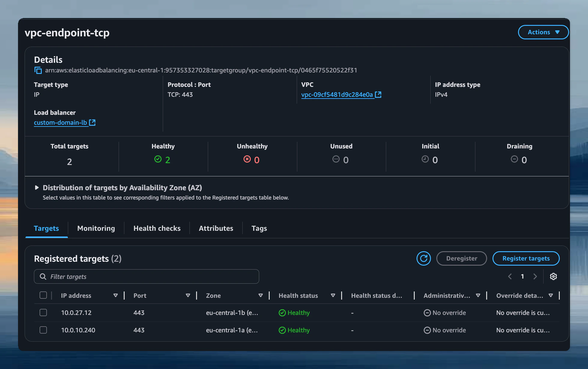Open table preferences via gear icon
Viewport: 588px width, 369px height.
[x=553, y=276]
